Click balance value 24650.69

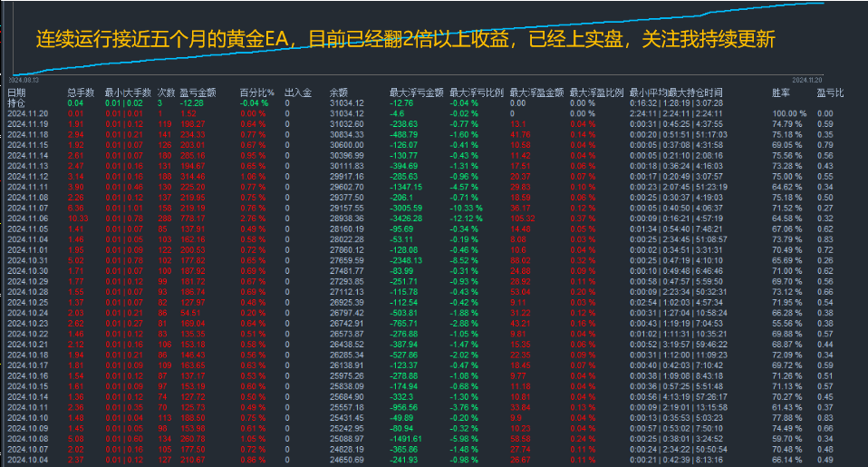(x=347, y=460)
